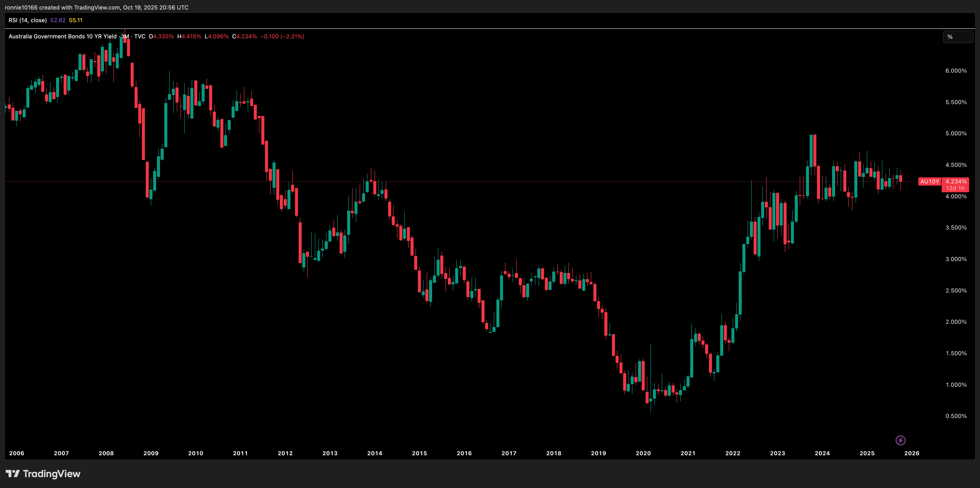The image size is (980, 488).
Task: Click the AU10Y symbol price tag
Action: pos(929,181)
